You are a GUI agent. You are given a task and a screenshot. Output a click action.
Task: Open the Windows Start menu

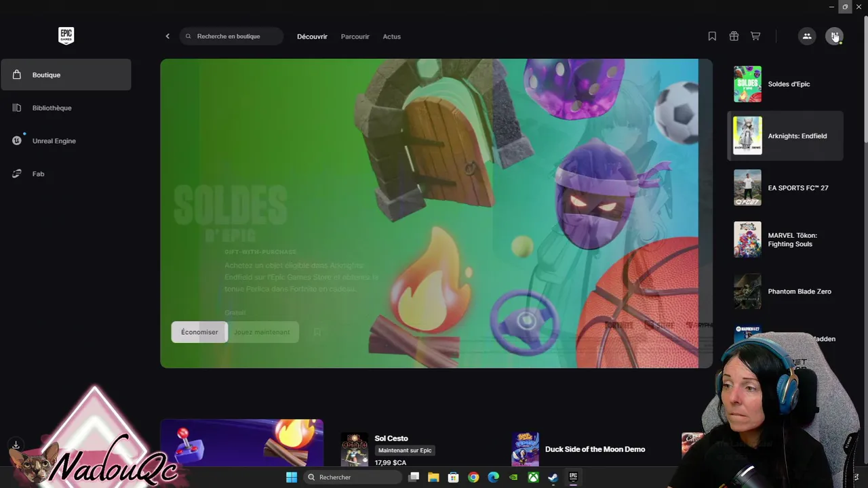click(x=292, y=477)
